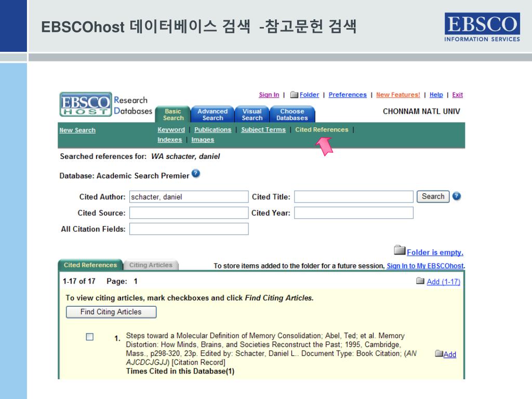The width and height of the screenshot is (532, 399).
Task: Open the Images link
Action: pyautogui.click(x=203, y=140)
